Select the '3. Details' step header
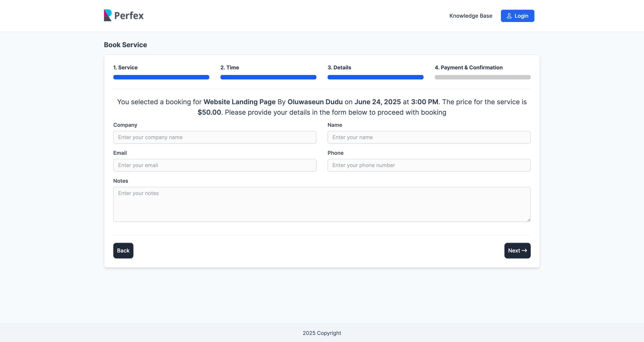This screenshot has height=342, width=644. coord(339,67)
